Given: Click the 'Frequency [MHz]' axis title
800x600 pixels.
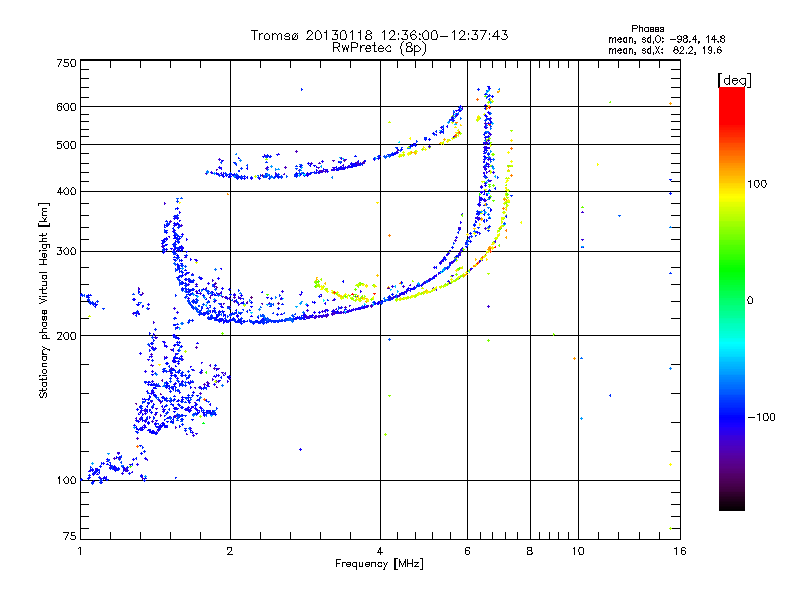Looking at the screenshot, I should [x=379, y=564].
